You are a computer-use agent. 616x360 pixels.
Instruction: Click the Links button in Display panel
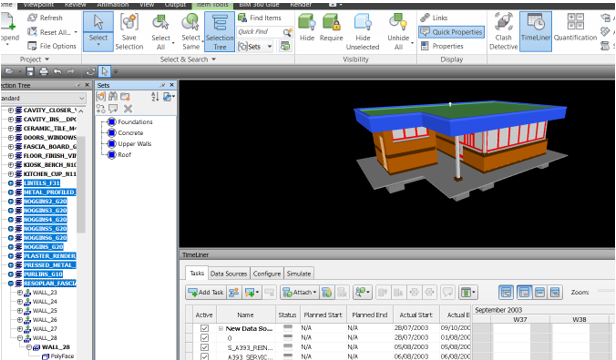[x=434, y=18]
